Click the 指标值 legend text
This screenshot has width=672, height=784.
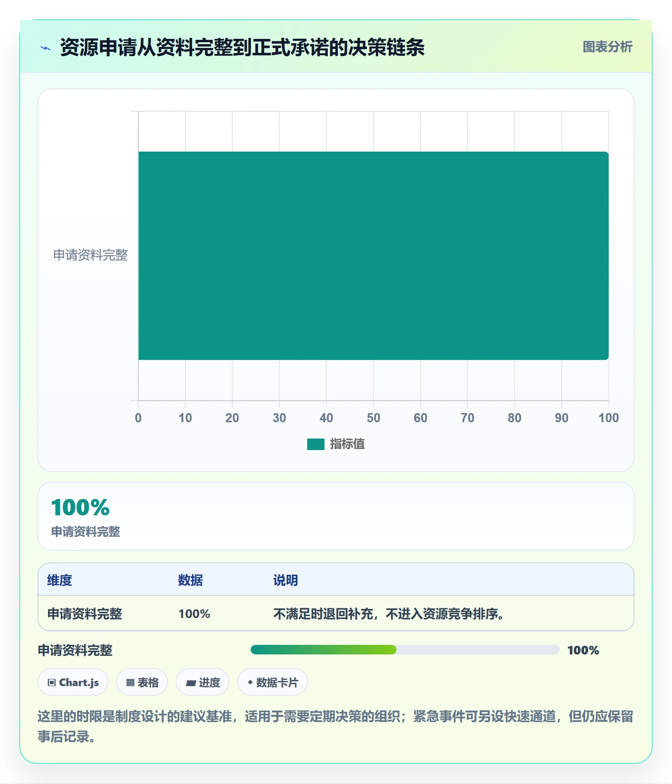click(348, 444)
